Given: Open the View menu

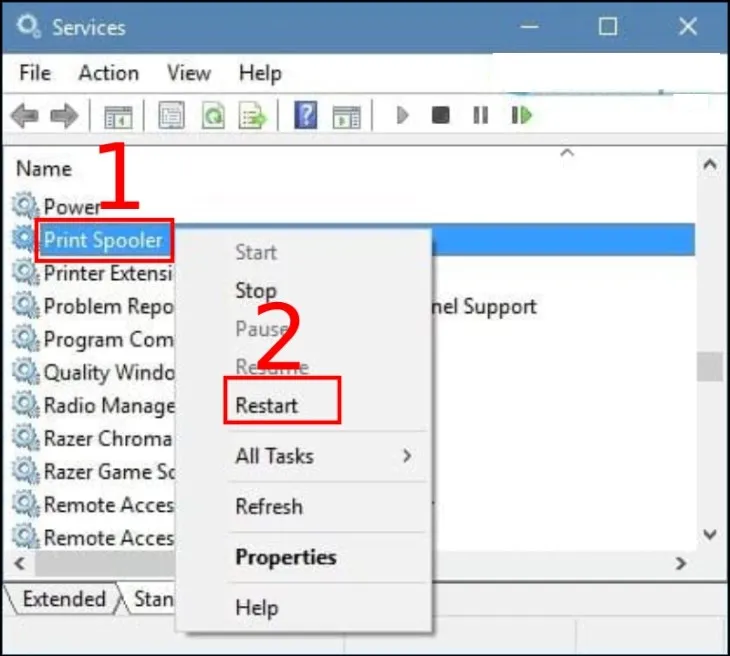Looking at the screenshot, I should [188, 73].
